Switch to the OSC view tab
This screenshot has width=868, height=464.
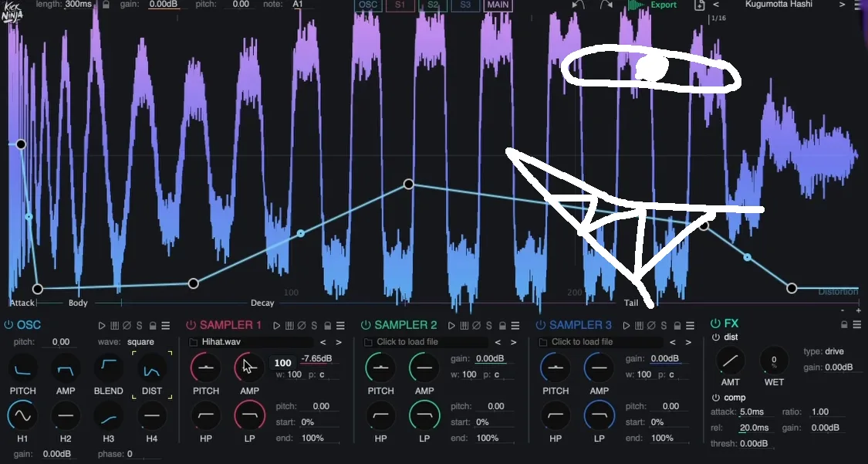point(368,5)
